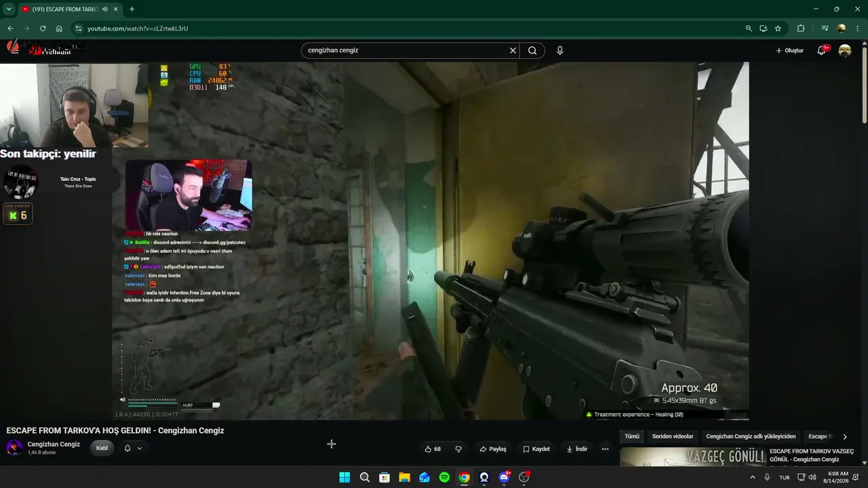Screen dimensions: 868x488
Task: Open the Cengizhan Cengiz channel name link
Action: coord(54,445)
